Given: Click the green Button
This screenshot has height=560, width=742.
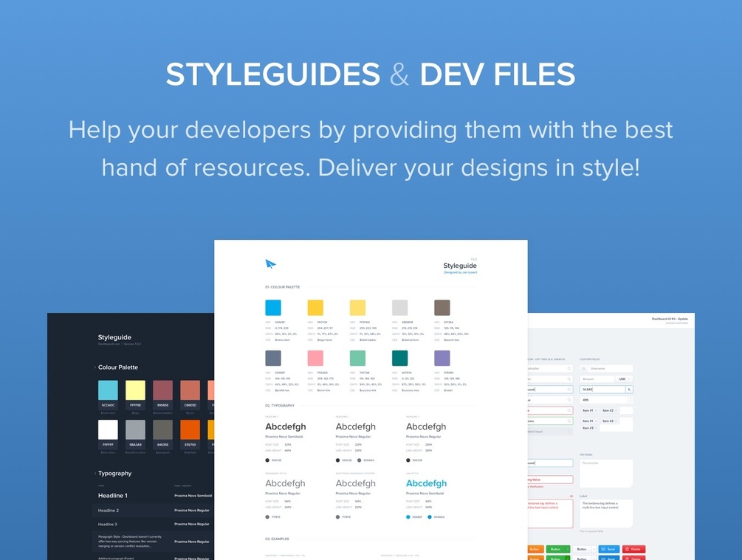Looking at the screenshot, I should (x=555, y=549).
